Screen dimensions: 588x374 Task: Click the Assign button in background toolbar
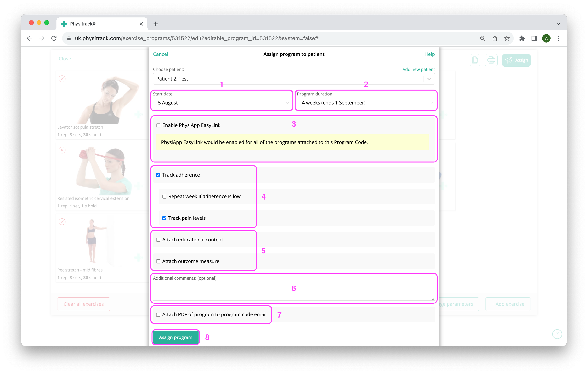click(516, 60)
